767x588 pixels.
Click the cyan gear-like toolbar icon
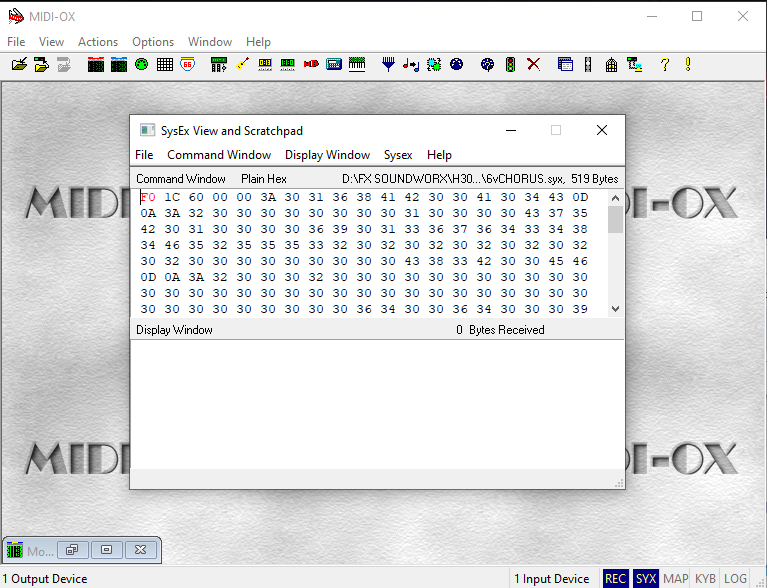tap(434, 64)
